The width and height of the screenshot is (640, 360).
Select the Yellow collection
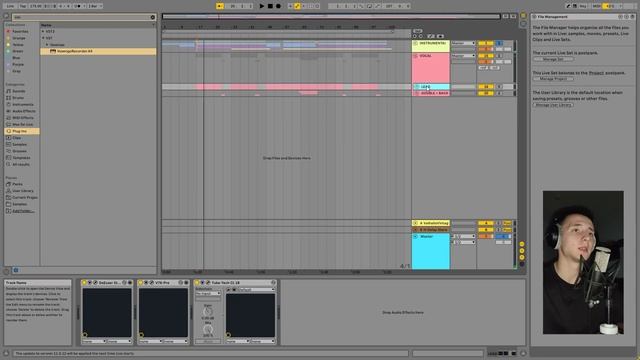coord(18,44)
